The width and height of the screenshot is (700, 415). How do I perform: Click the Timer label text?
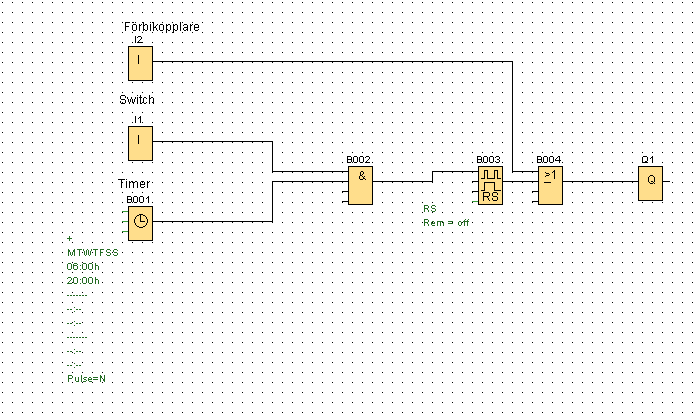tap(134, 183)
